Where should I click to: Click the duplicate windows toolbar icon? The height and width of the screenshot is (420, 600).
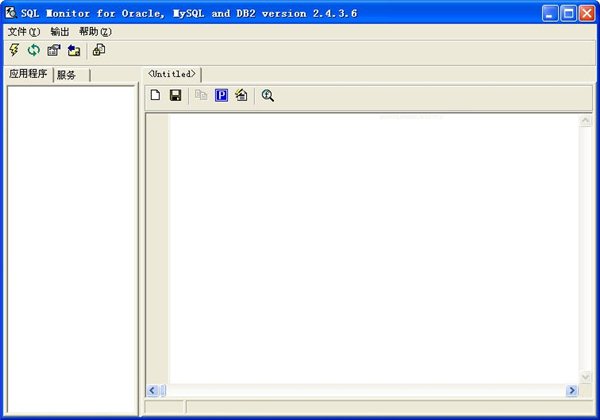tap(99, 50)
